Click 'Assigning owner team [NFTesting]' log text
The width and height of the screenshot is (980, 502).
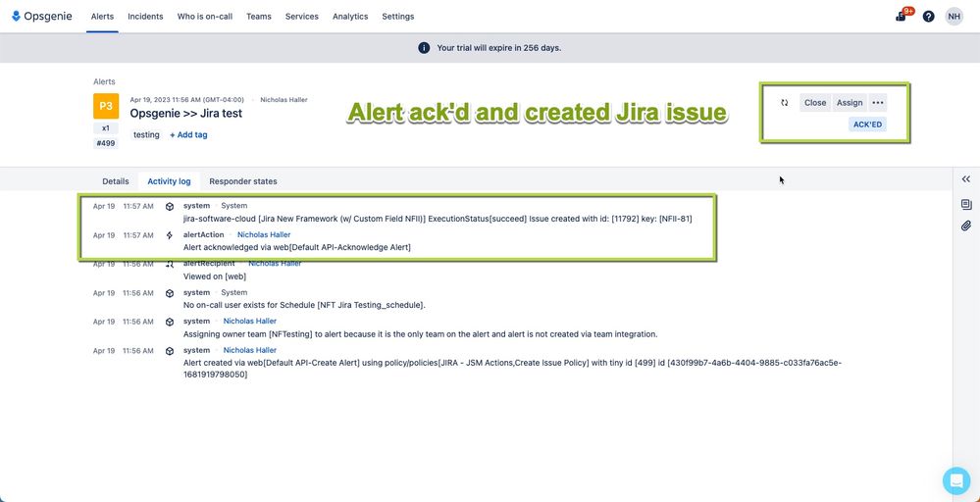pos(247,334)
